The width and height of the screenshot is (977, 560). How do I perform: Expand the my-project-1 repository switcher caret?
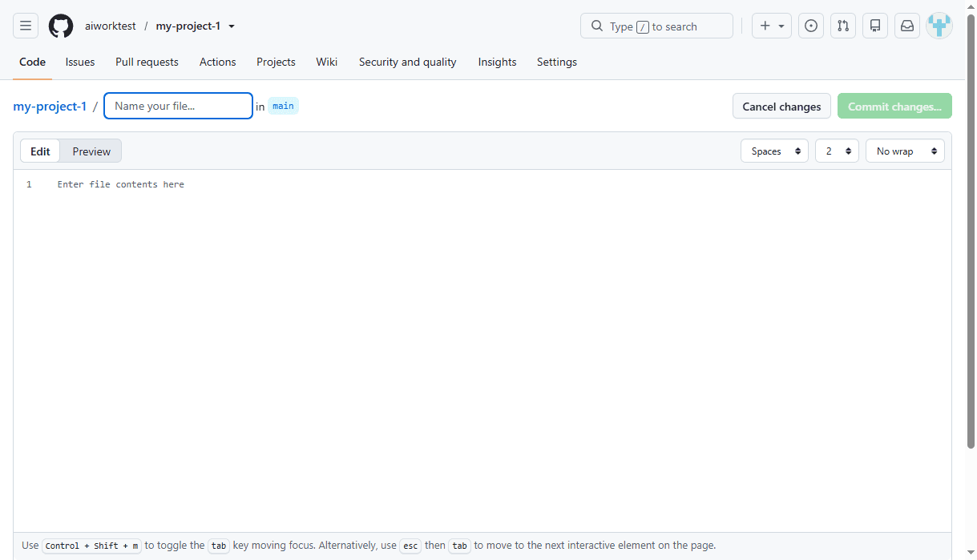(x=232, y=26)
